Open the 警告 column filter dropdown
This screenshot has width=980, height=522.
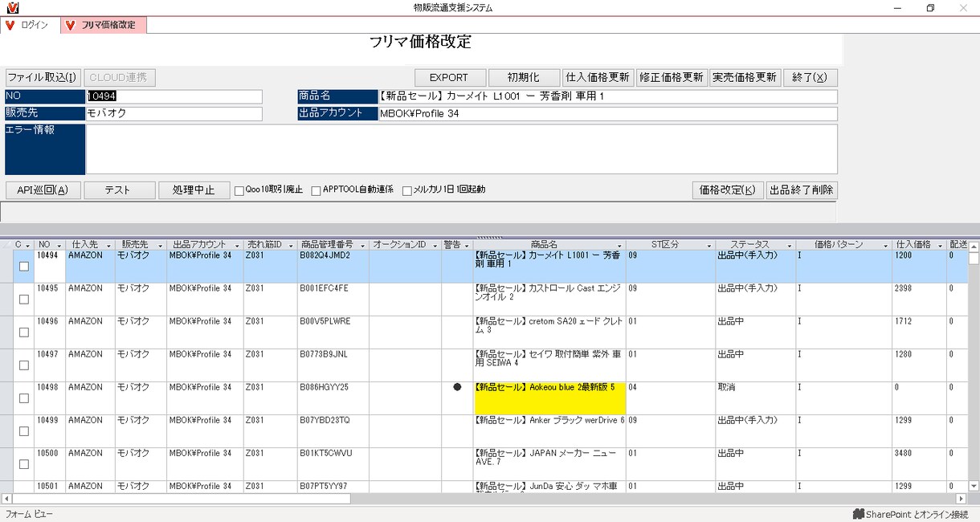pyautogui.click(x=468, y=245)
